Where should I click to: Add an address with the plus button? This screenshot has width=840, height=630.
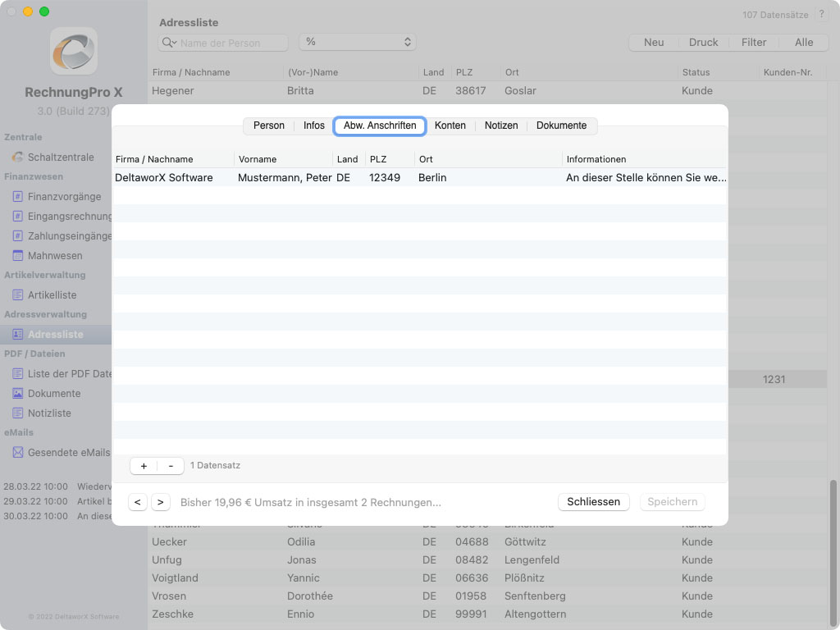[x=144, y=466]
